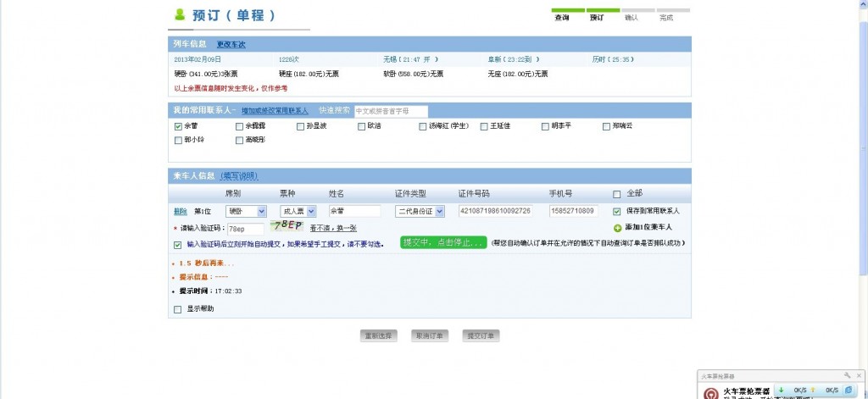Click the yellow upload arrow in speed widget
Viewport: 868px width, 399px height.
click(813, 391)
